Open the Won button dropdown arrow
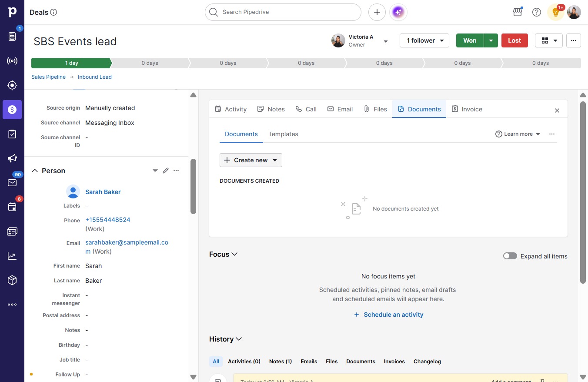The image size is (588, 382). click(491, 40)
